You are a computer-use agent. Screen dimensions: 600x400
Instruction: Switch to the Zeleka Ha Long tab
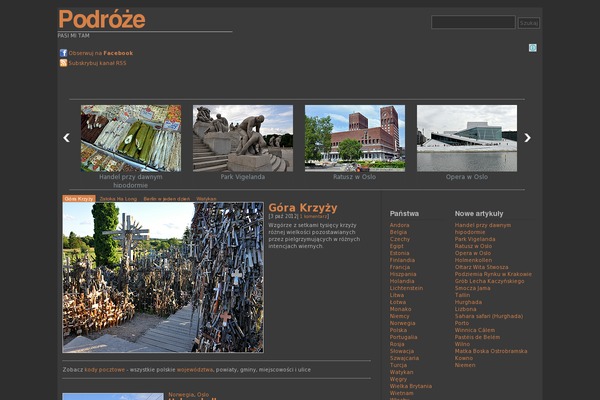119,199
